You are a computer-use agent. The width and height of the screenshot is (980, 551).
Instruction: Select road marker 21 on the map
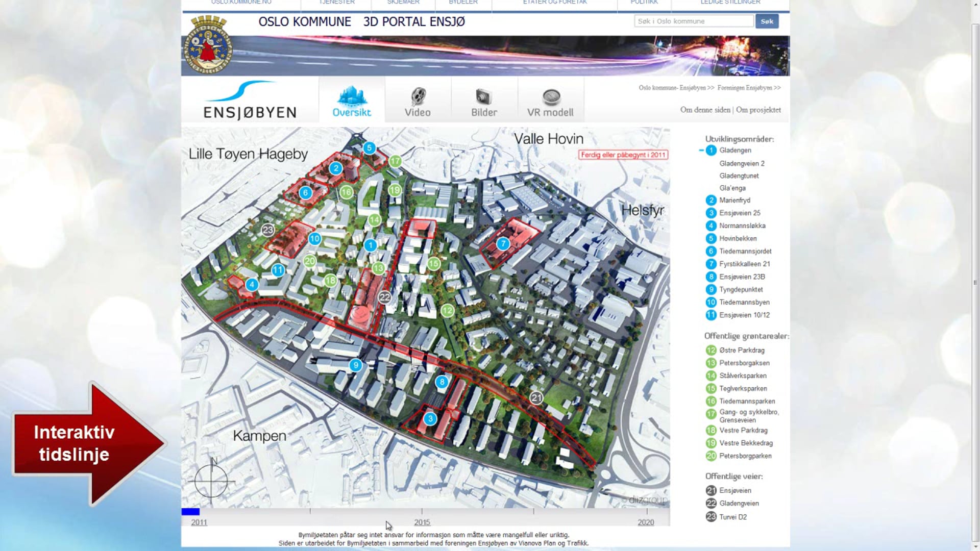click(536, 397)
